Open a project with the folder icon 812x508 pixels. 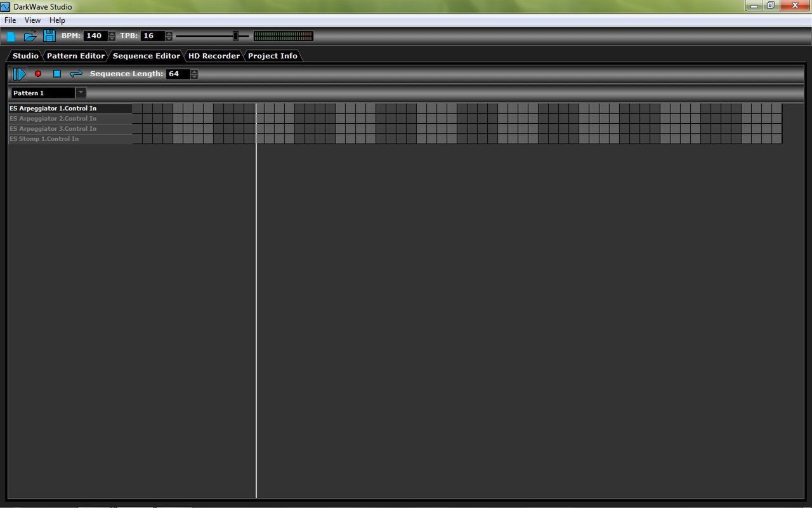coord(30,36)
